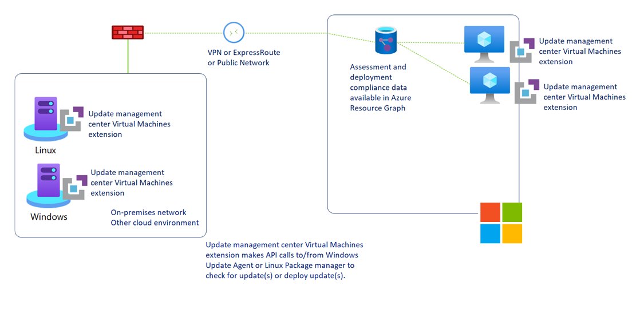The image size is (644, 321).
Task: Click the "Windows" label under the server
Action: click(x=49, y=217)
